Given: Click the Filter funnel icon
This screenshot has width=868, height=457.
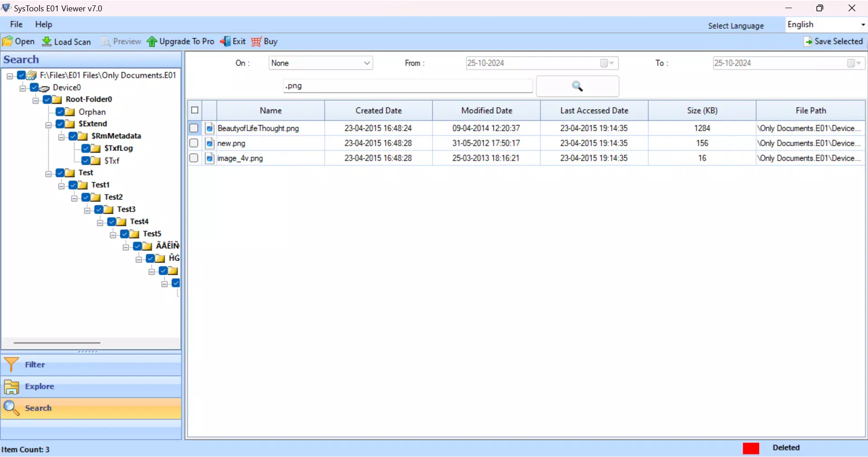Looking at the screenshot, I should click(x=11, y=365).
